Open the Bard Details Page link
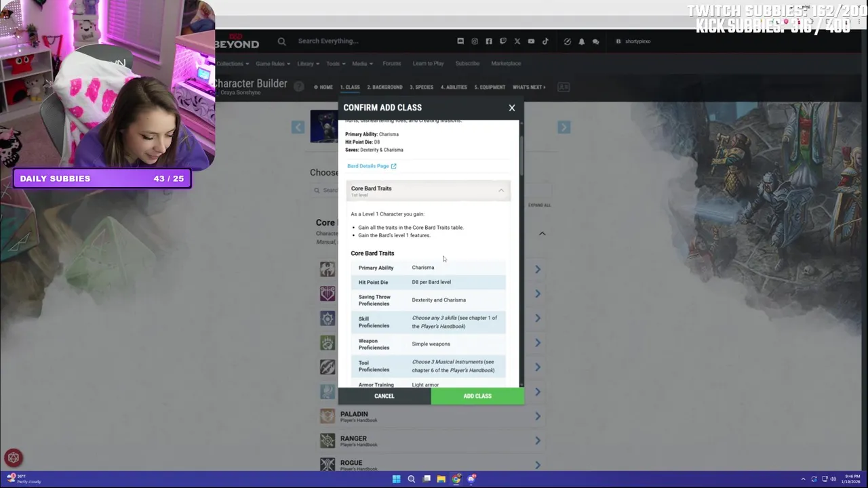Image resolution: width=868 pixels, height=488 pixels. [x=372, y=166]
